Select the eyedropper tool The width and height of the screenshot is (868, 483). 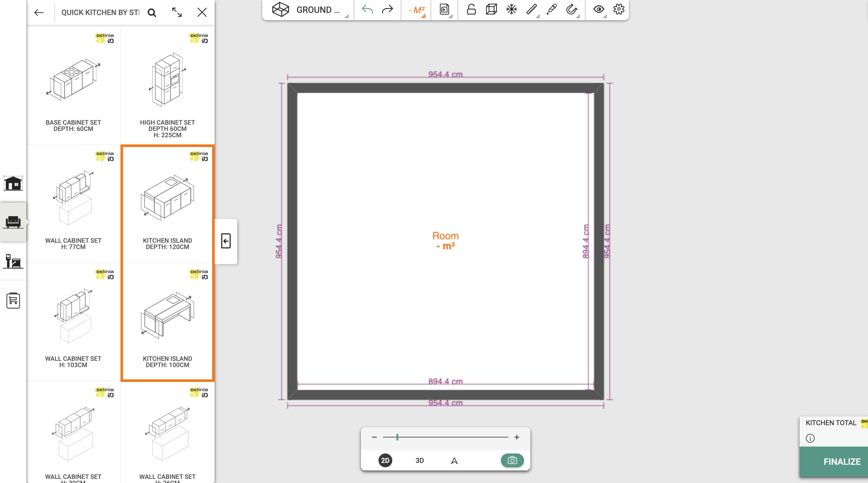coord(552,9)
